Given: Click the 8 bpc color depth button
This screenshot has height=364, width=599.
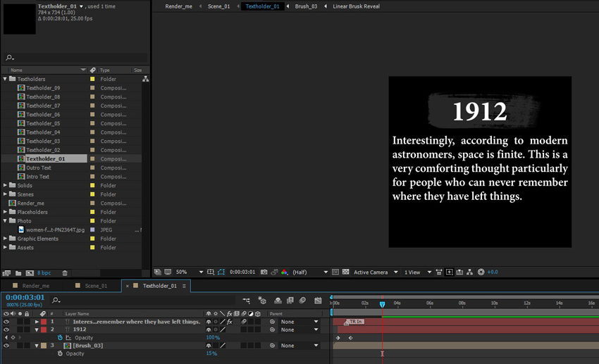Looking at the screenshot, I should (44, 272).
